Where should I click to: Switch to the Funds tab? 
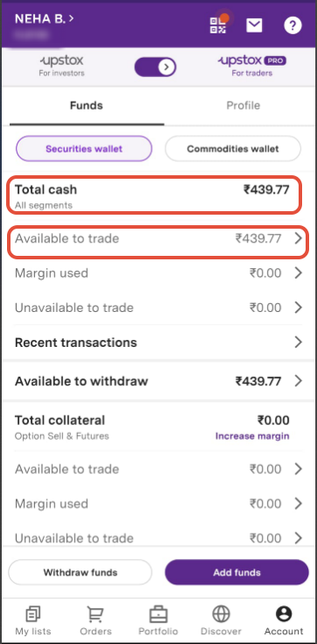tap(86, 105)
